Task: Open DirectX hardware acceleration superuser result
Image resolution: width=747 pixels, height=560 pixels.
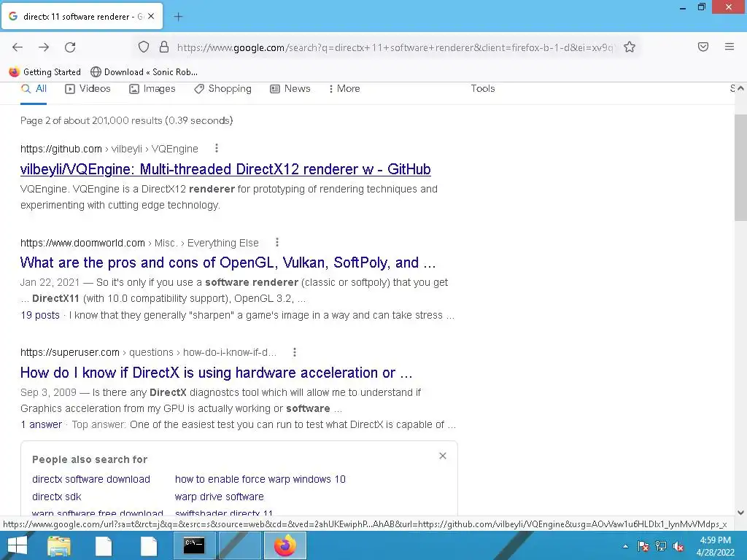Action: point(216,373)
